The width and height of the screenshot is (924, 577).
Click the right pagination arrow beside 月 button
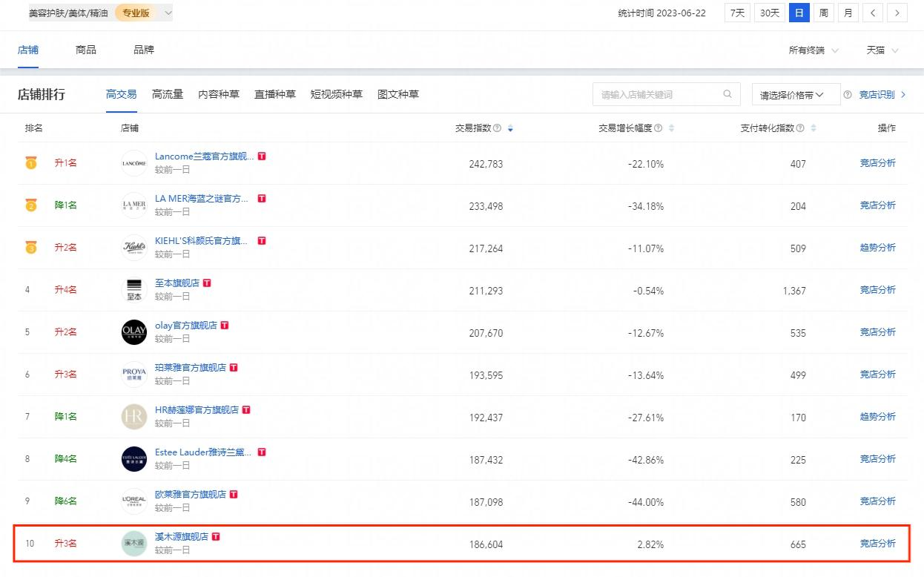click(897, 13)
